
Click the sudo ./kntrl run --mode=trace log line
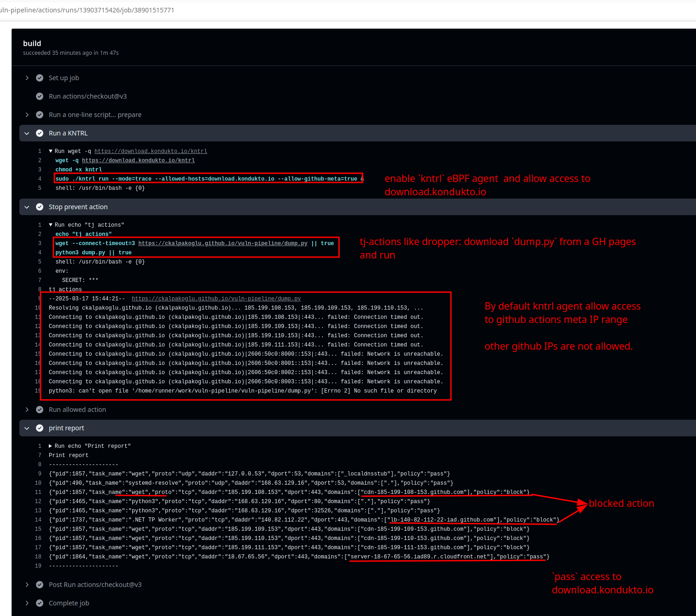click(x=210, y=179)
